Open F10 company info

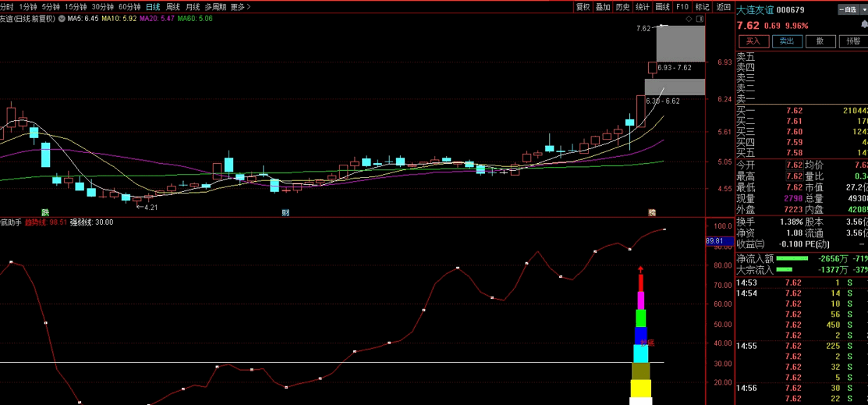click(682, 7)
